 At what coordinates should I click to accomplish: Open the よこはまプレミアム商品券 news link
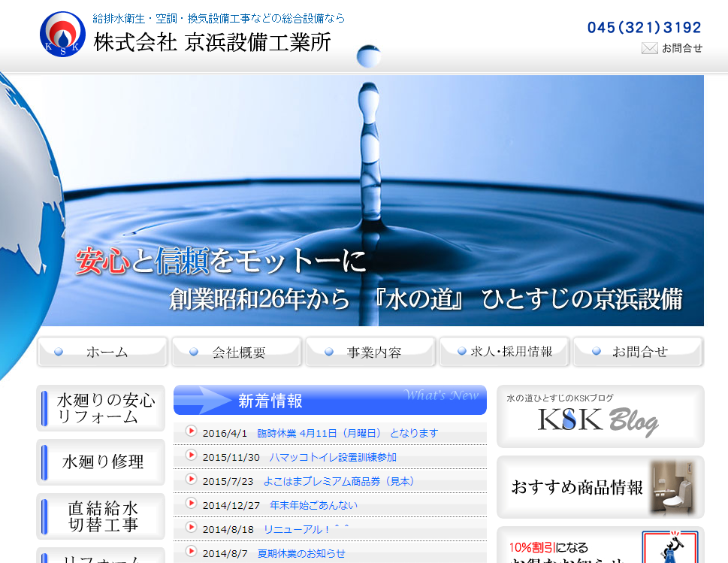pyautogui.click(x=339, y=481)
